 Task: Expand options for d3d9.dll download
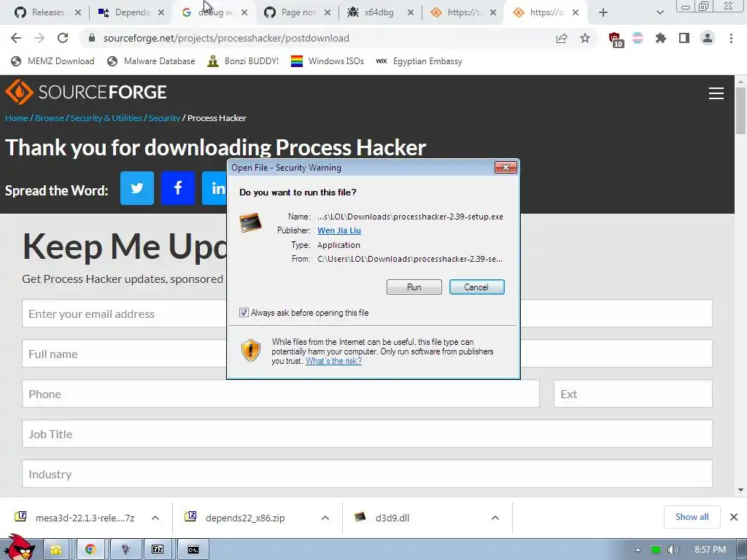pos(495,518)
